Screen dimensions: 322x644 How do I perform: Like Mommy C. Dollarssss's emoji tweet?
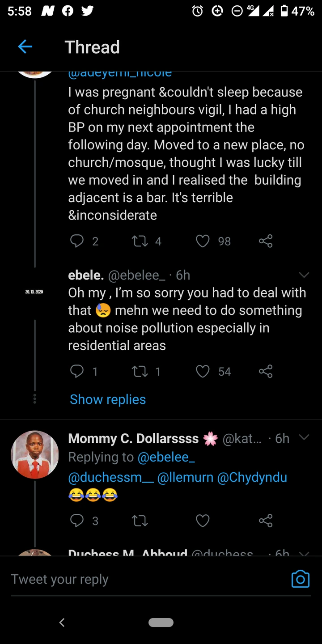point(203,521)
